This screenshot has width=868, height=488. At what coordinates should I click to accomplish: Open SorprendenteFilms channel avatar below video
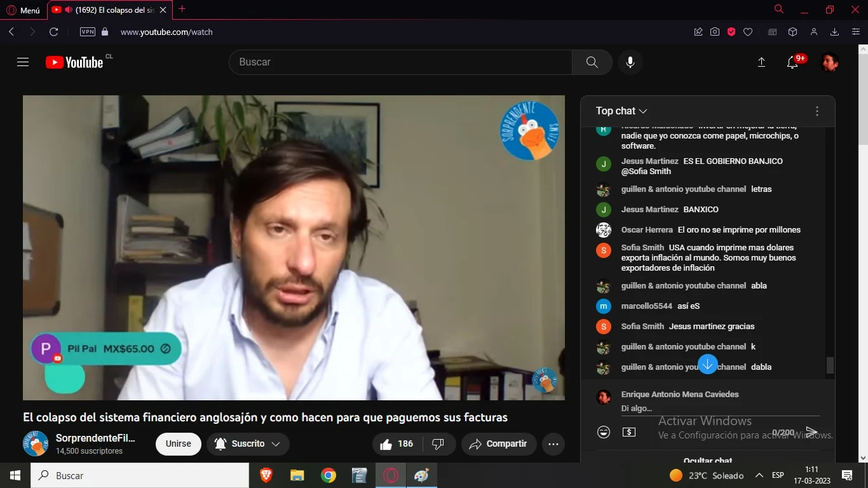coord(36,444)
